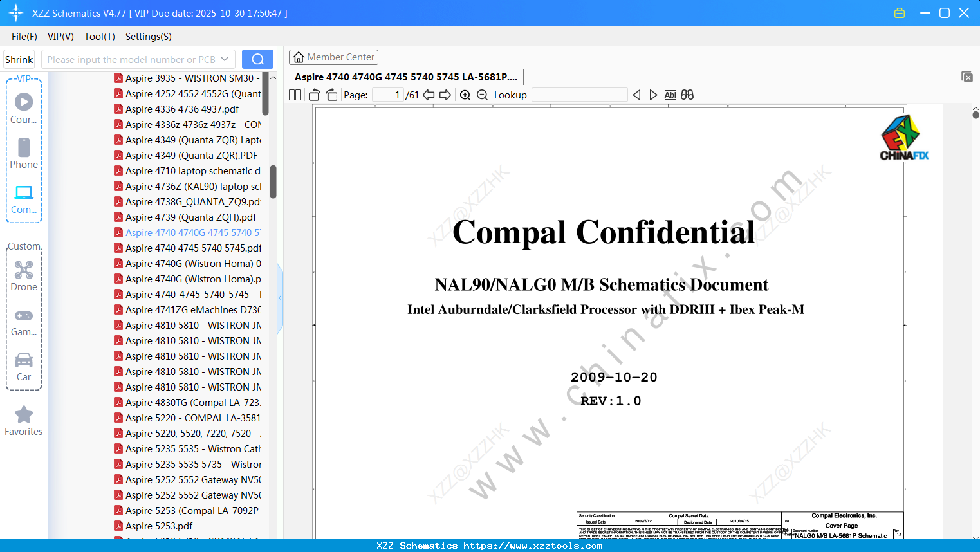Click the Shrink button
The width and height of the screenshot is (980, 552).
(x=19, y=59)
